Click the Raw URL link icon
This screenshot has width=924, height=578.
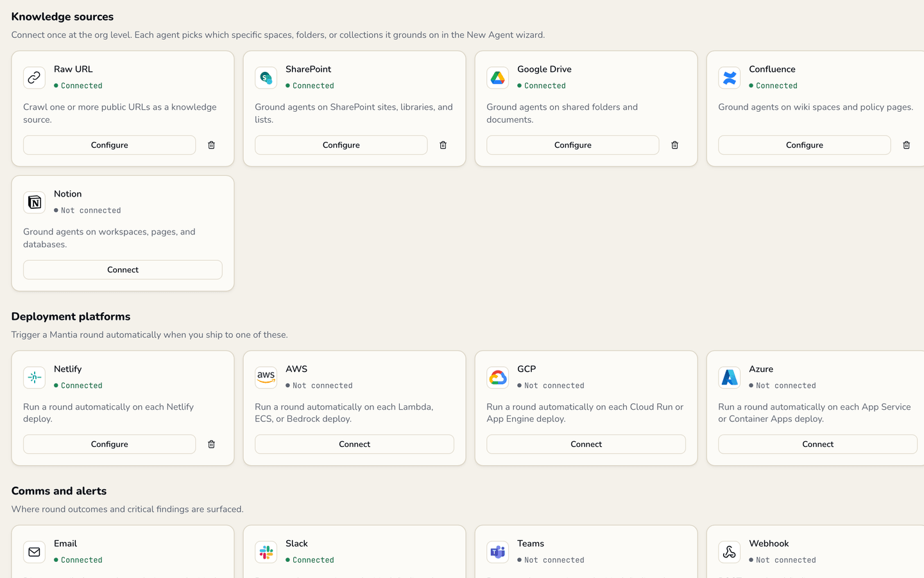(x=34, y=78)
